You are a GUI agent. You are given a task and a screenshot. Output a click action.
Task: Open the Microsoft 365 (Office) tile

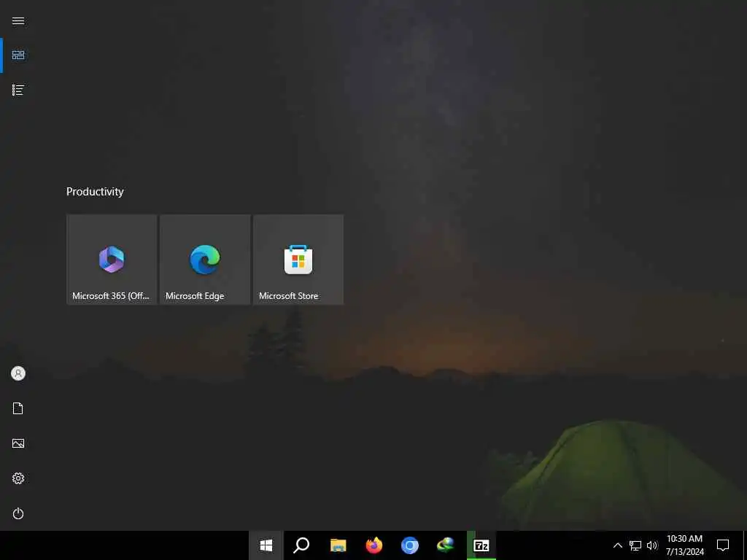tap(112, 260)
